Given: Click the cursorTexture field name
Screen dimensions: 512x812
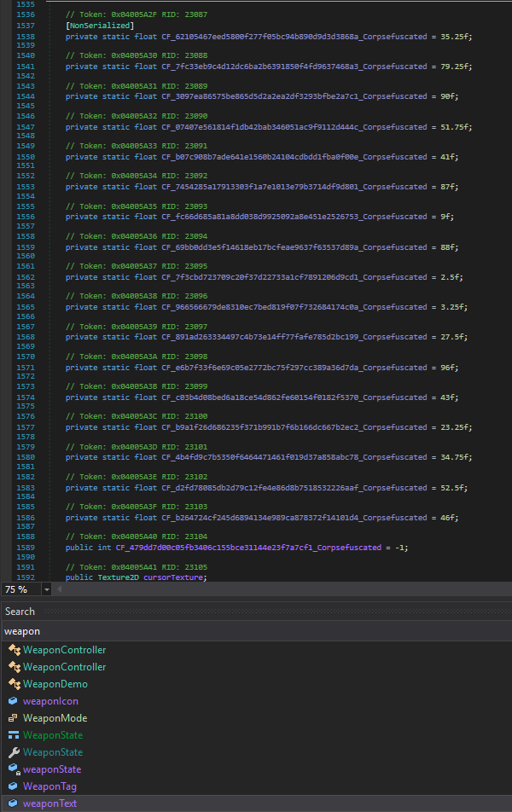Looking at the screenshot, I should point(173,577).
